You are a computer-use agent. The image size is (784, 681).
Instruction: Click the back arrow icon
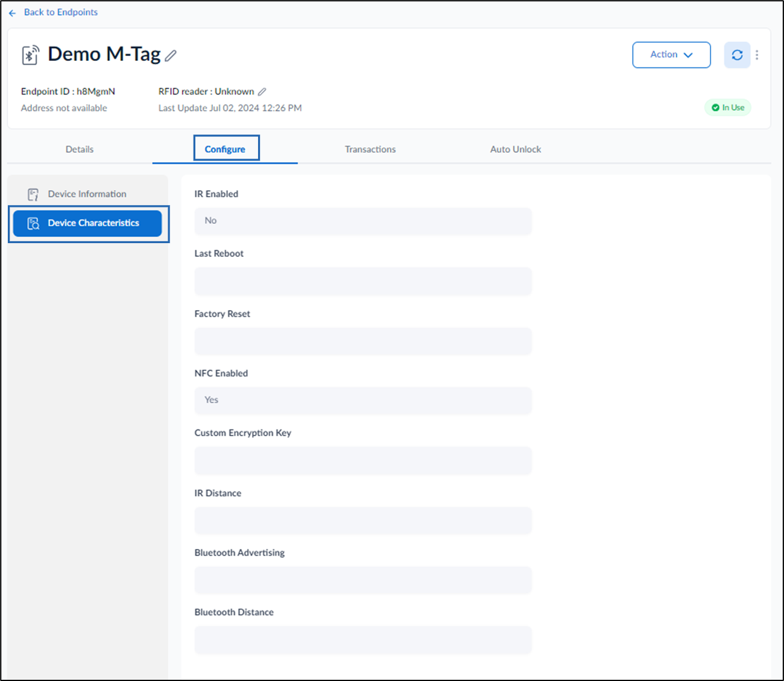click(12, 13)
